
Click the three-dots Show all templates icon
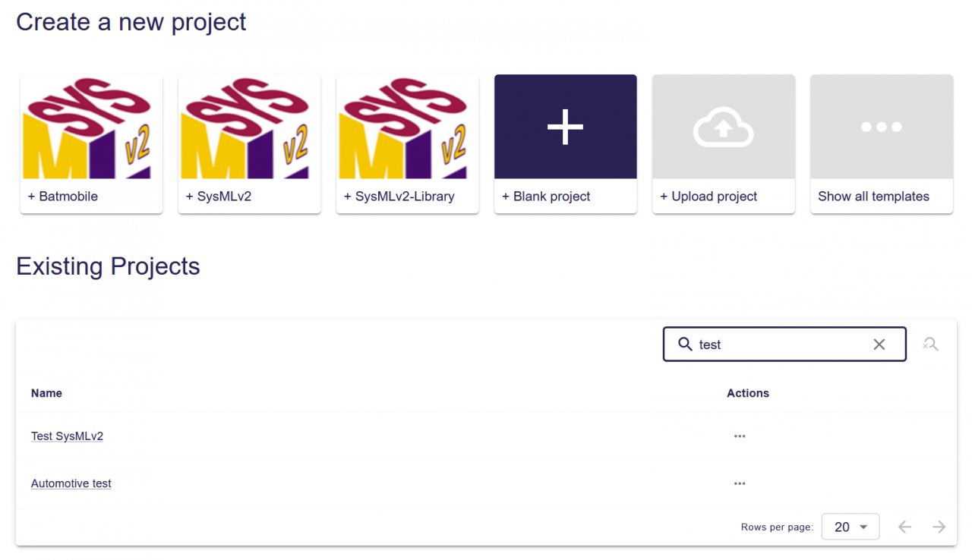pyautogui.click(x=882, y=127)
